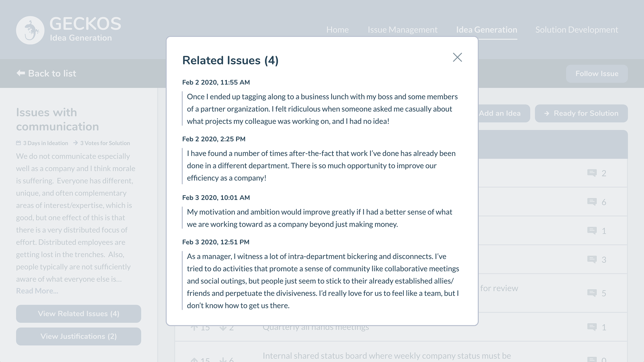Viewport: 644px width, 362px height.
Task: Click View Justifications (2) button
Action: (78, 336)
